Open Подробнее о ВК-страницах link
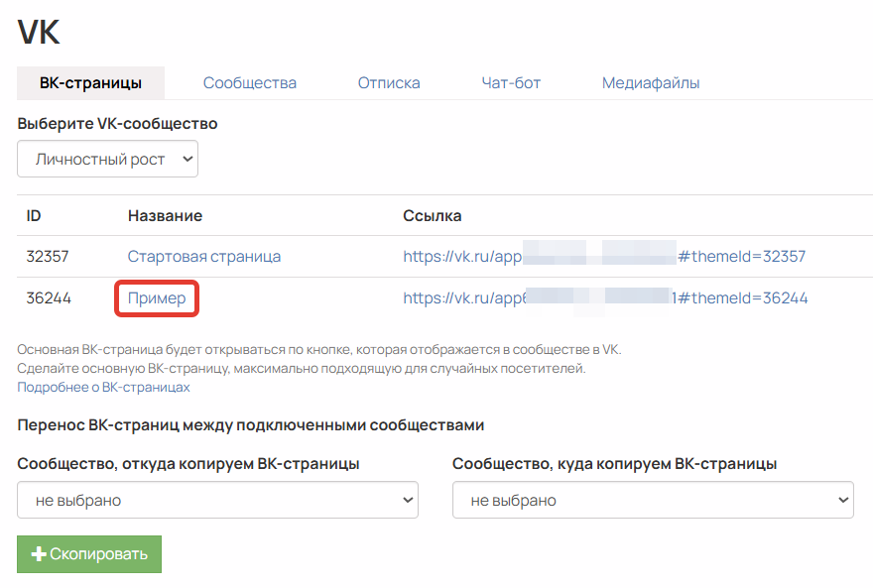 (x=103, y=387)
